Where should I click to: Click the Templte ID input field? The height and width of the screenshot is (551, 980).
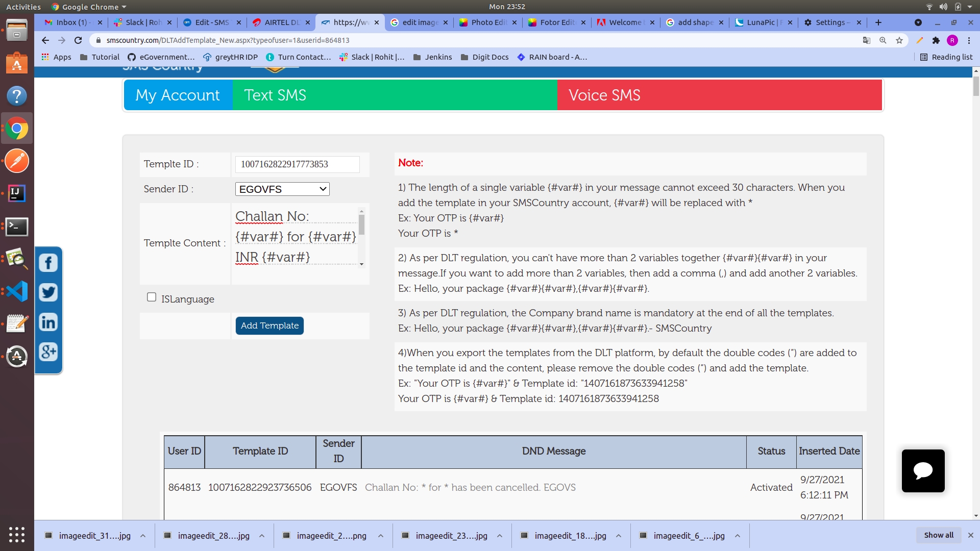click(x=297, y=164)
